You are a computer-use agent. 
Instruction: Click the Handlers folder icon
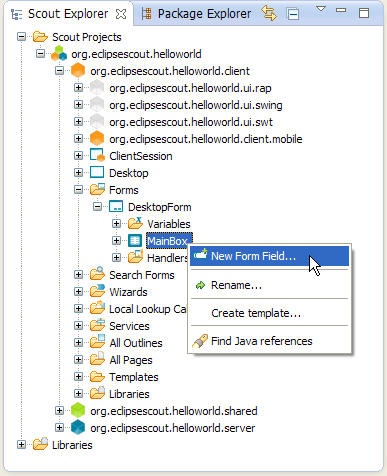pyautogui.click(x=135, y=257)
